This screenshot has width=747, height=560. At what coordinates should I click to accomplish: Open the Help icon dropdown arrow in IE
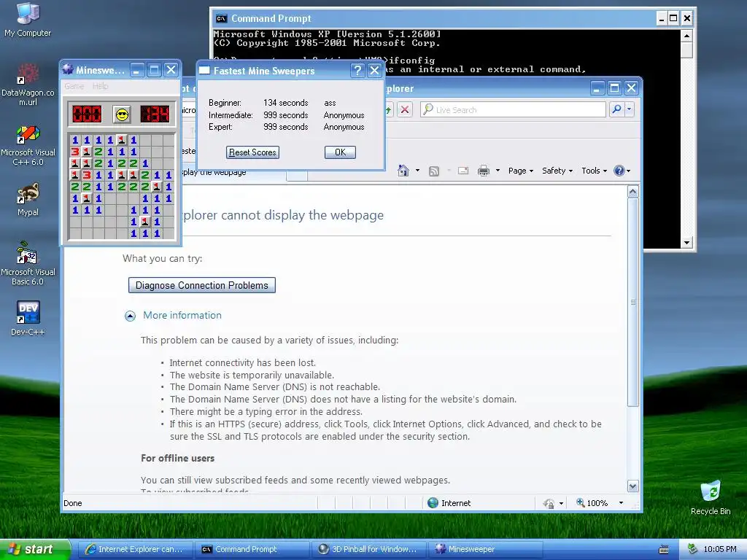pyautogui.click(x=628, y=171)
